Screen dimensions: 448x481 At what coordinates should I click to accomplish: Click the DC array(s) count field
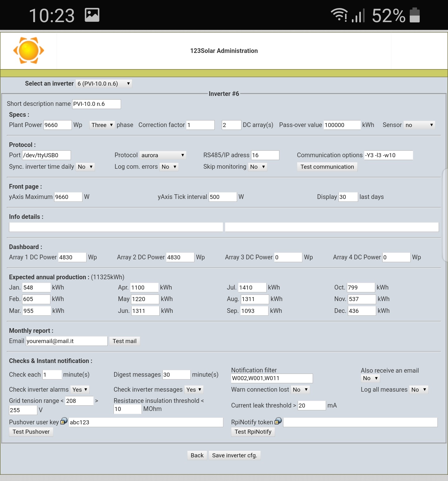pos(231,125)
